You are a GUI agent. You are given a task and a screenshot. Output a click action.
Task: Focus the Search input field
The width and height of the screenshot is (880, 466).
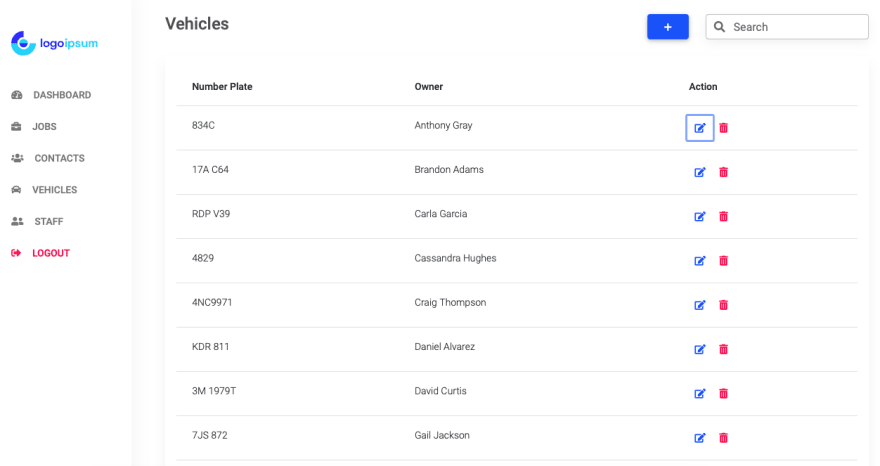(x=787, y=27)
